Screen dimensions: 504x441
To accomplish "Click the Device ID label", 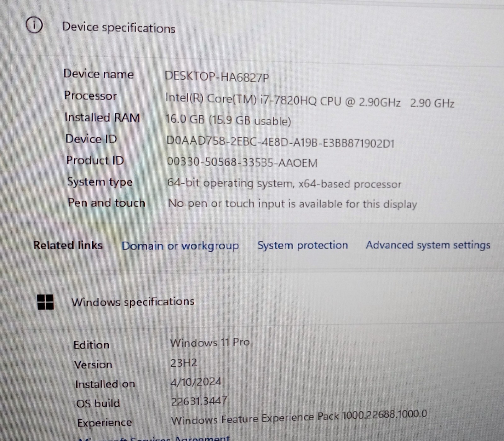I will point(91,139).
